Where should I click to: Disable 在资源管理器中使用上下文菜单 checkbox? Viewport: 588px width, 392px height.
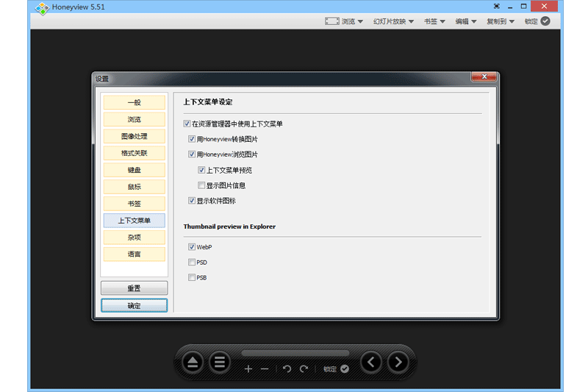(187, 124)
